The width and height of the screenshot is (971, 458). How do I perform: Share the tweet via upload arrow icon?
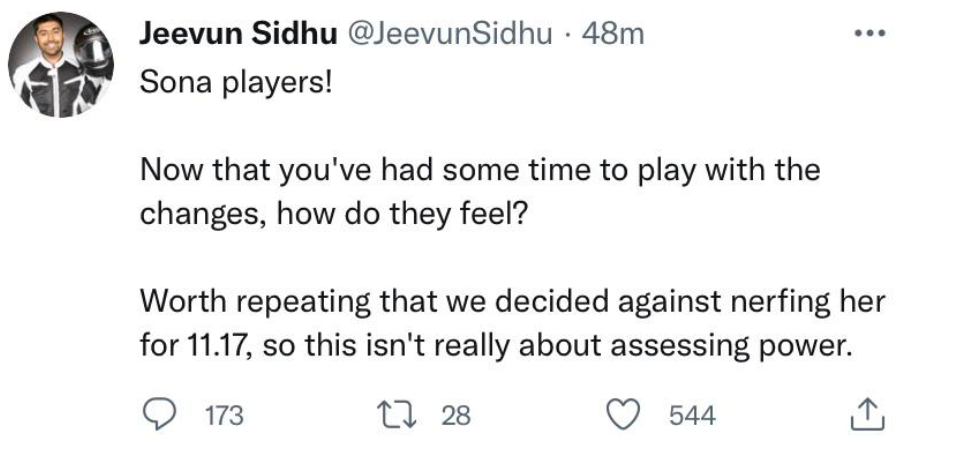pos(867,414)
